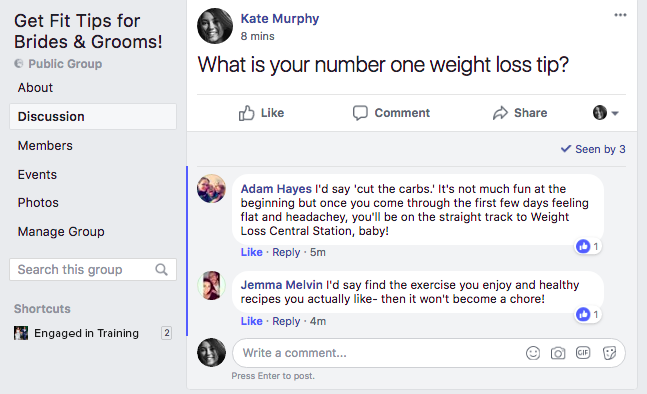Click the emoji smiley icon in comment box
This screenshot has width=647, height=394.
[x=533, y=353]
